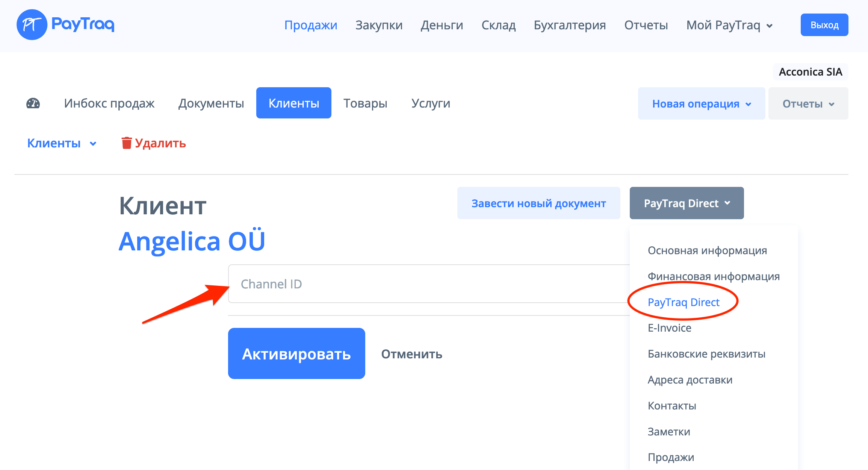Open the Документы tab

tap(211, 103)
